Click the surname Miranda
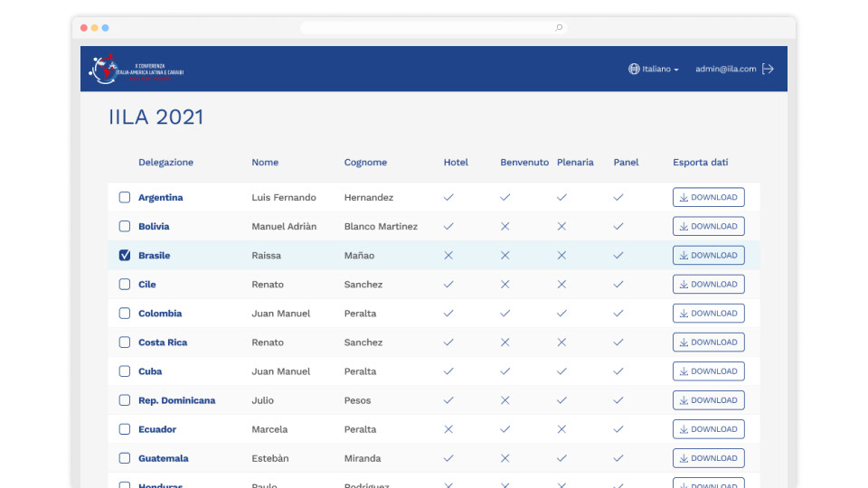This screenshot has width=868, height=488. click(x=363, y=458)
